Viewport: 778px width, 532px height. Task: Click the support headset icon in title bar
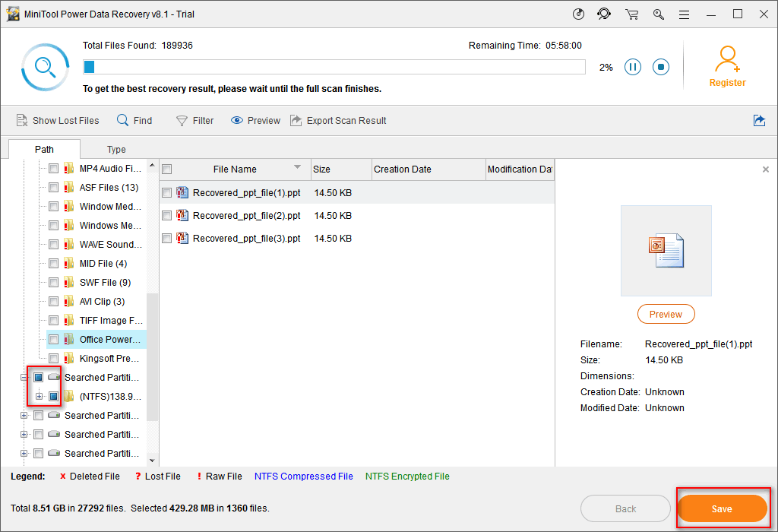pyautogui.click(x=604, y=14)
